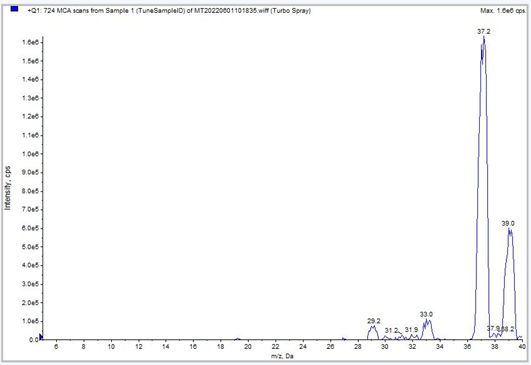Image resolution: width=531 pixels, height=365 pixels.
Task: Click the "m/z, Da" x-axis title
Action: (282, 356)
